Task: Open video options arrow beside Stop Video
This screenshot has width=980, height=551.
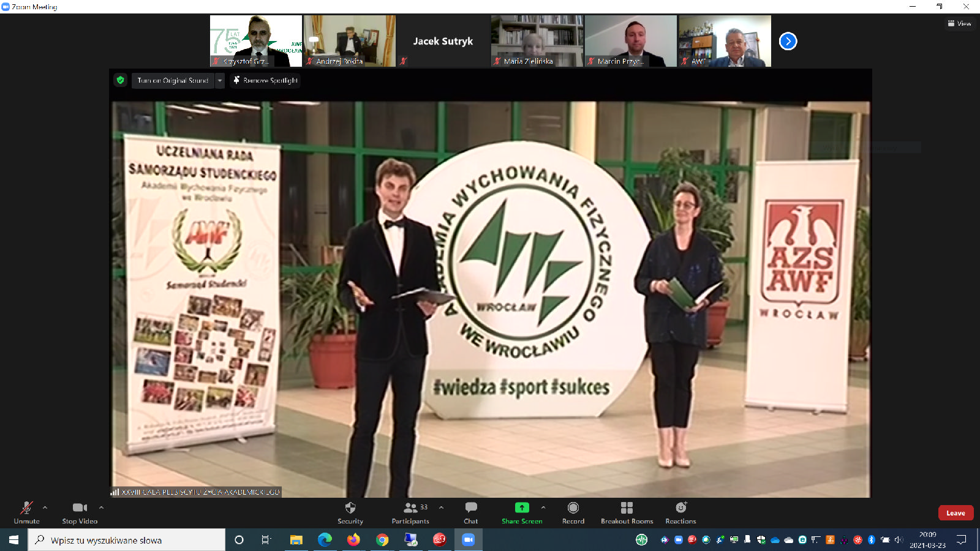Action: [101, 508]
